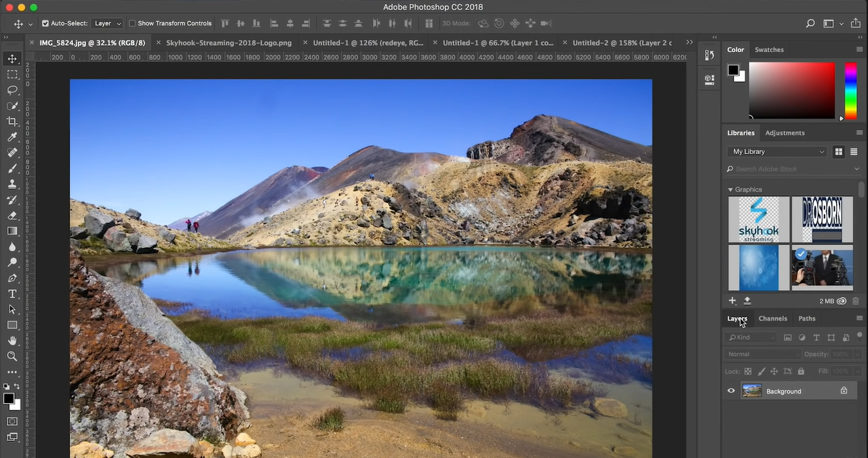Show more document tabs with double chevron
868x458 pixels.
(690, 42)
